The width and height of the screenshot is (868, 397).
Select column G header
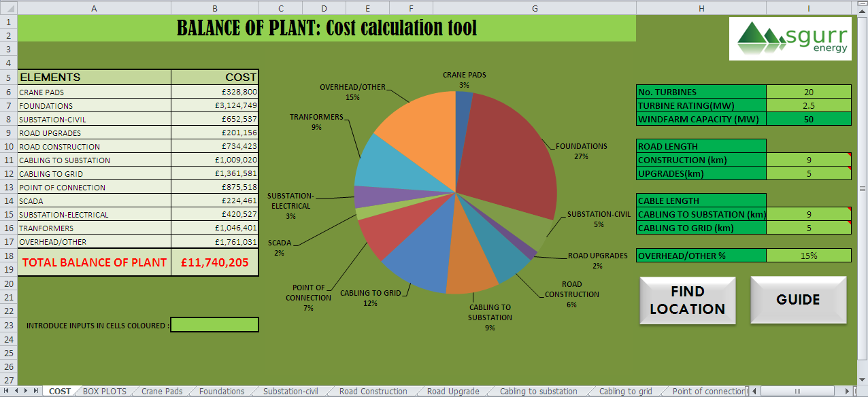click(x=535, y=7)
